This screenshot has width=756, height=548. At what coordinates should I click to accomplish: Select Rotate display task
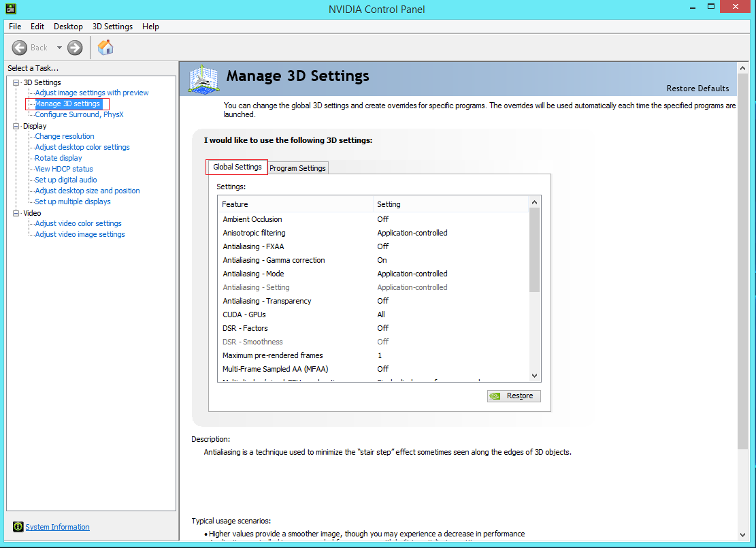click(59, 158)
